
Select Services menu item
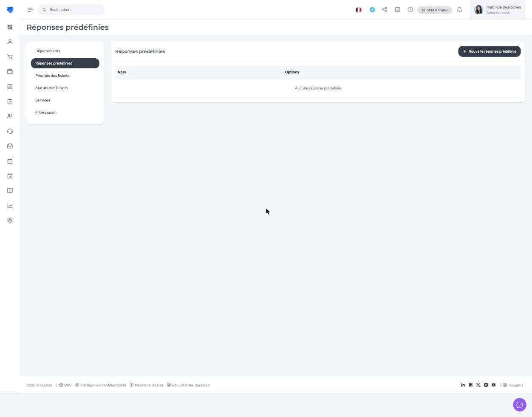65,100
